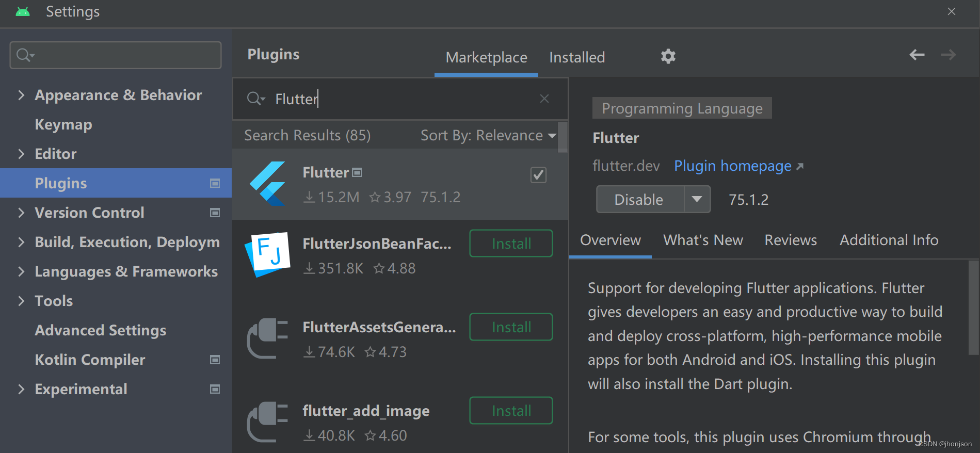Click the 4.88 star rating
The image size is (980, 453).
point(395,268)
